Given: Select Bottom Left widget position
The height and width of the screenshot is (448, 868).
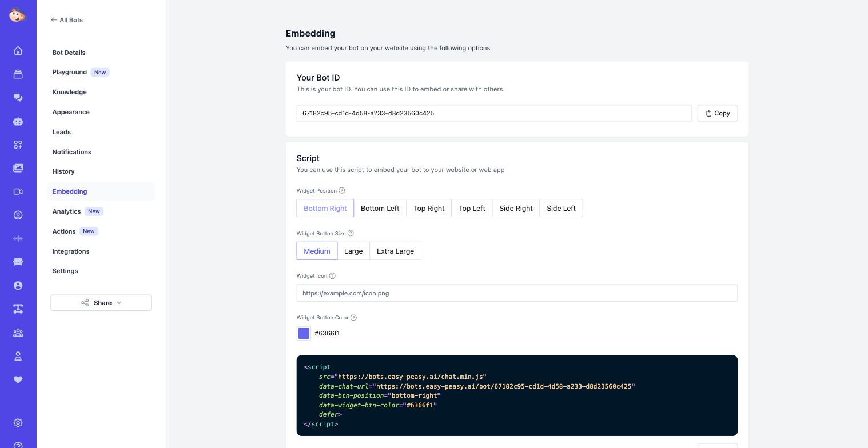Looking at the screenshot, I should tap(380, 209).
